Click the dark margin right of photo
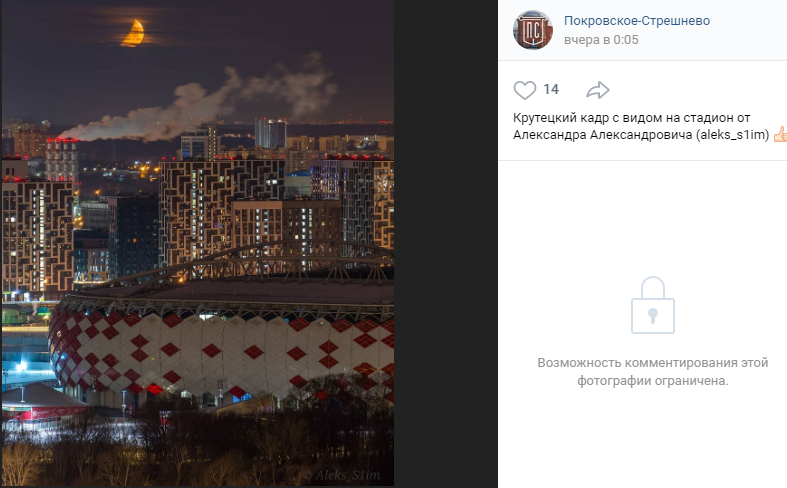This screenshot has width=787, height=488. 446,244
